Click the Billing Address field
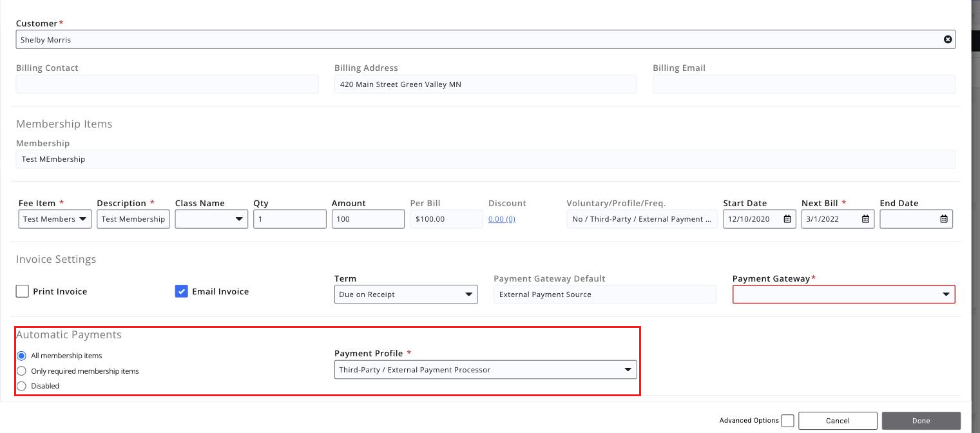The height and width of the screenshot is (433, 980). point(485,84)
